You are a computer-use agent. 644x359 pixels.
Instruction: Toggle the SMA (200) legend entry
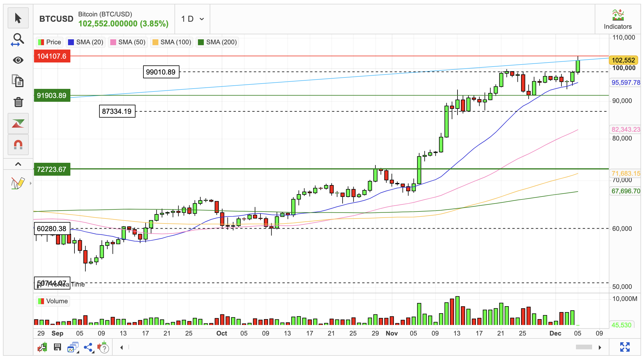218,42
